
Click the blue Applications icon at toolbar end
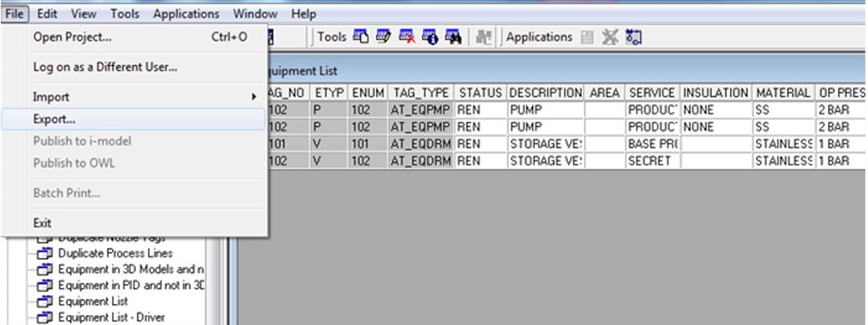coord(633,37)
